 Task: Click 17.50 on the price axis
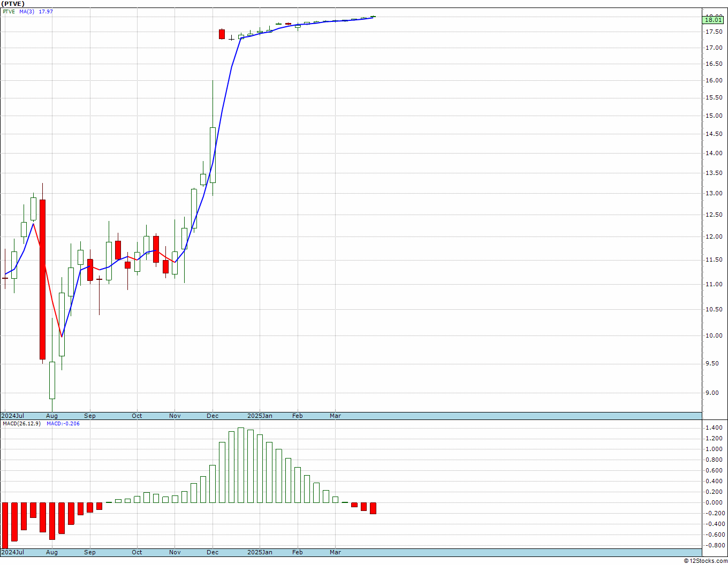click(714, 32)
